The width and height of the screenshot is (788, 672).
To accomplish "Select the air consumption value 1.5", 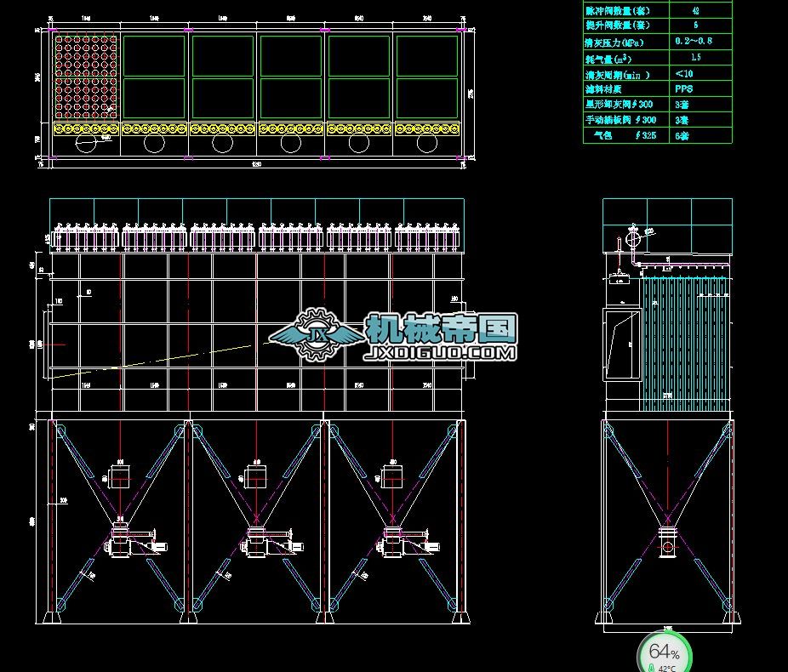I will coord(695,57).
